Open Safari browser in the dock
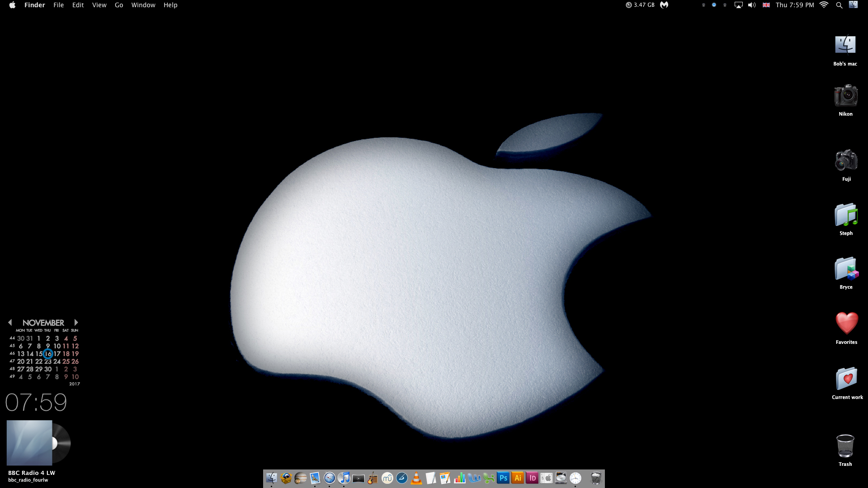The height and width of the screenshot is (488, 868). (330, 478)
